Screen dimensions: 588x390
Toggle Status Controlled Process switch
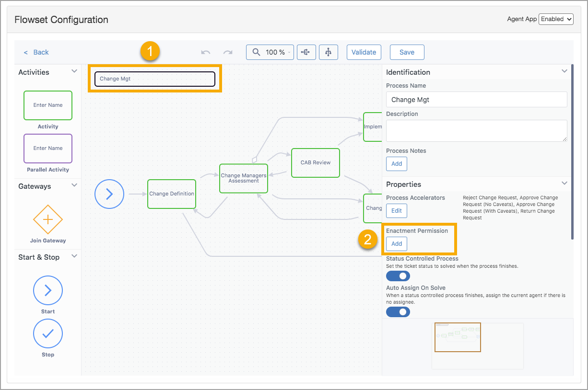coord(398,276)
